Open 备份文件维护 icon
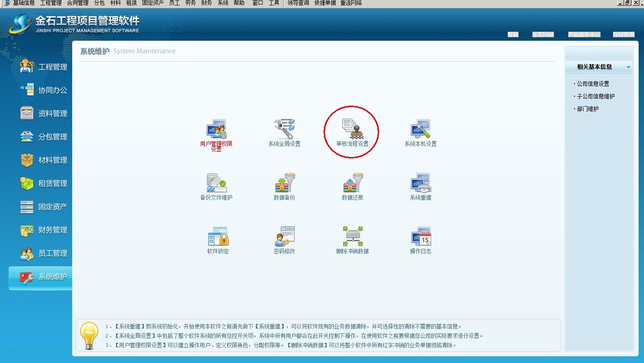644x363 pixels. pyautogui.click(x=216, y=183)
